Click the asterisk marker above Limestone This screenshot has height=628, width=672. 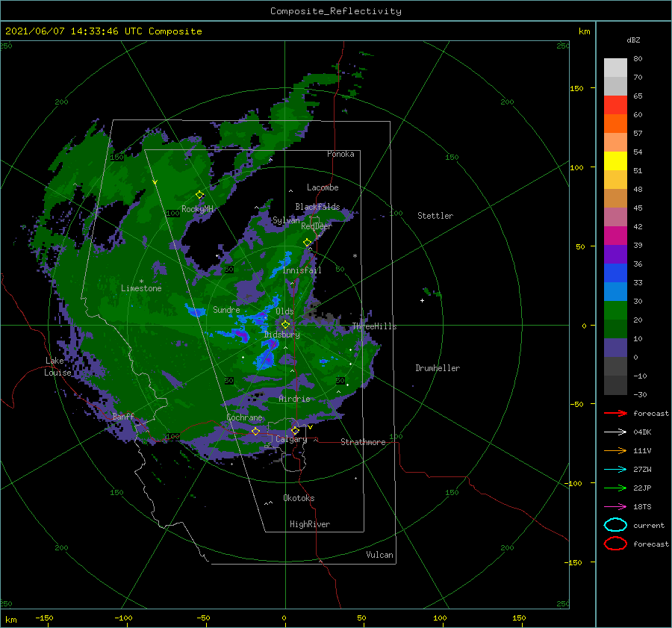pyautogui.click(x=141, y=282)
